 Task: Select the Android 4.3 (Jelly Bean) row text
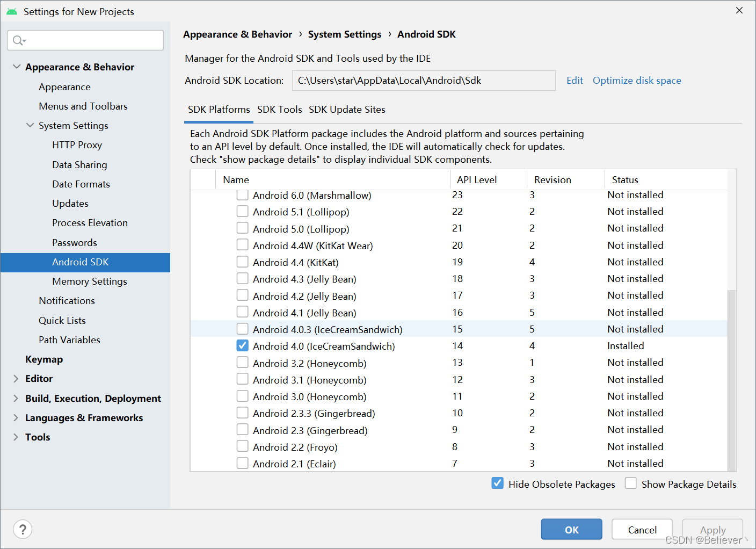point(304,279)
